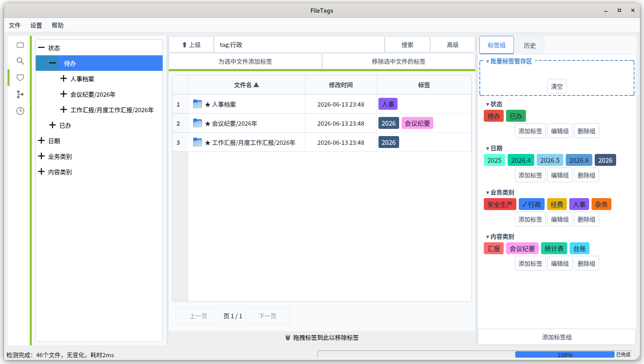Expand the 日期 tree node
This screenshot has width=644, height=364.
click(41, 141)
